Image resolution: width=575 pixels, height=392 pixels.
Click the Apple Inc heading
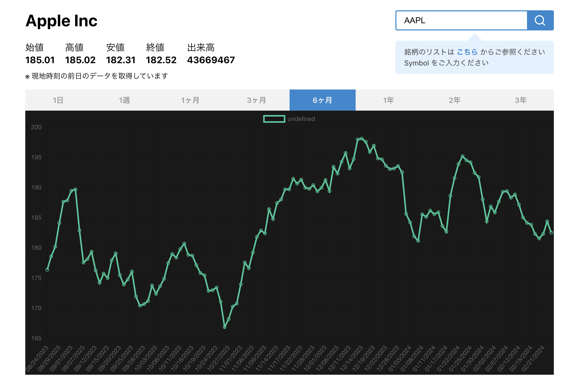point(61,21)
